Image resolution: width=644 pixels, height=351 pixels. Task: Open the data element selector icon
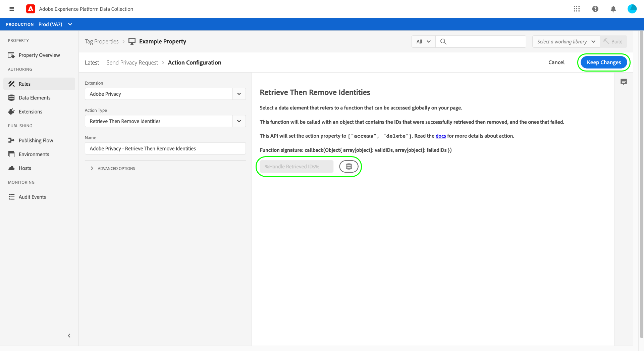click(348, 167)
